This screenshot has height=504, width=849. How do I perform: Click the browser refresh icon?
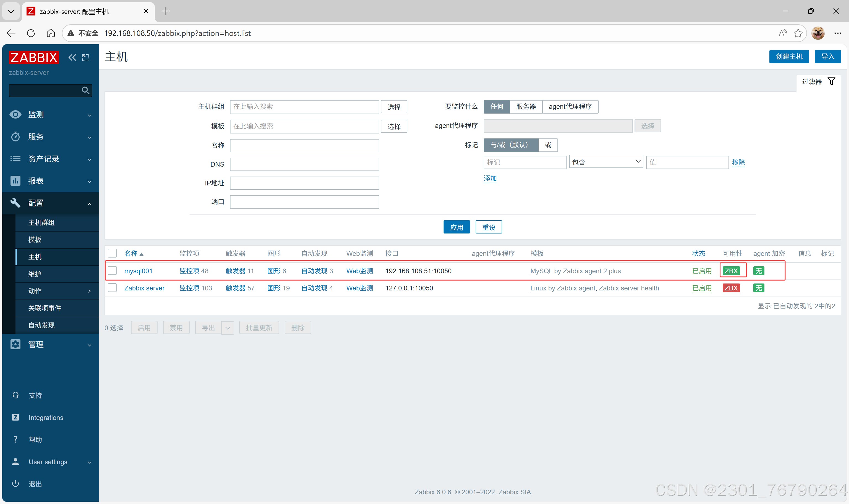coord(31,33)
